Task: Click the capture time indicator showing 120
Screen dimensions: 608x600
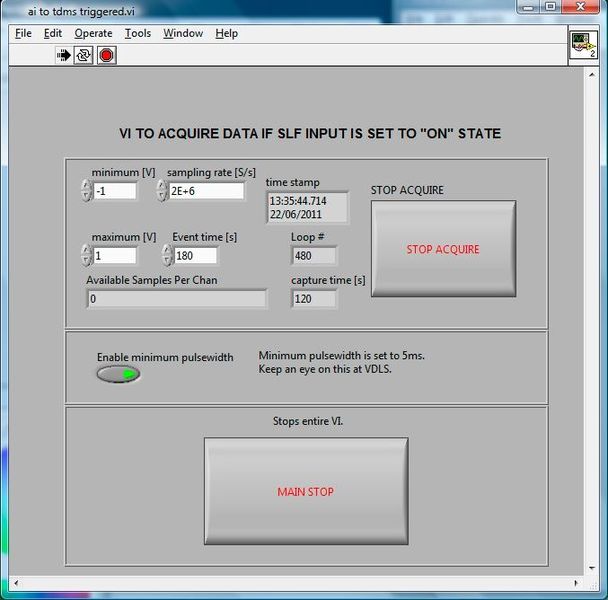Action: pos(314,299)
